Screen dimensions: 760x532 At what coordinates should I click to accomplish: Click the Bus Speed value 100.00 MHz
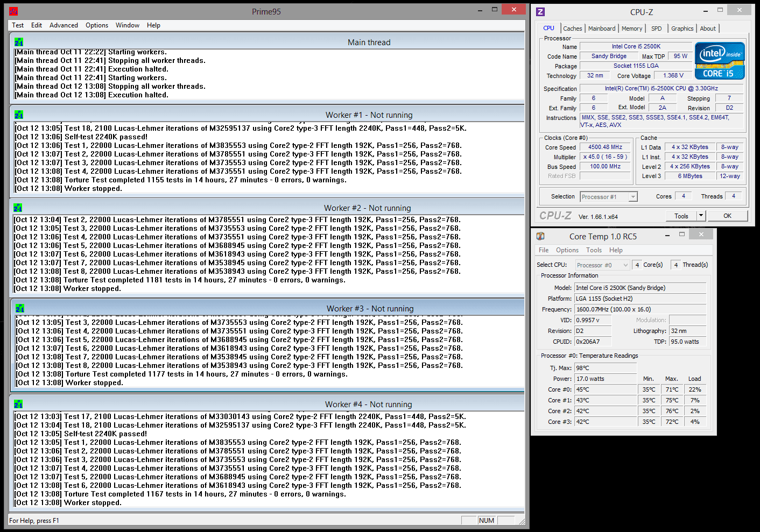click(x=605, y=166)
